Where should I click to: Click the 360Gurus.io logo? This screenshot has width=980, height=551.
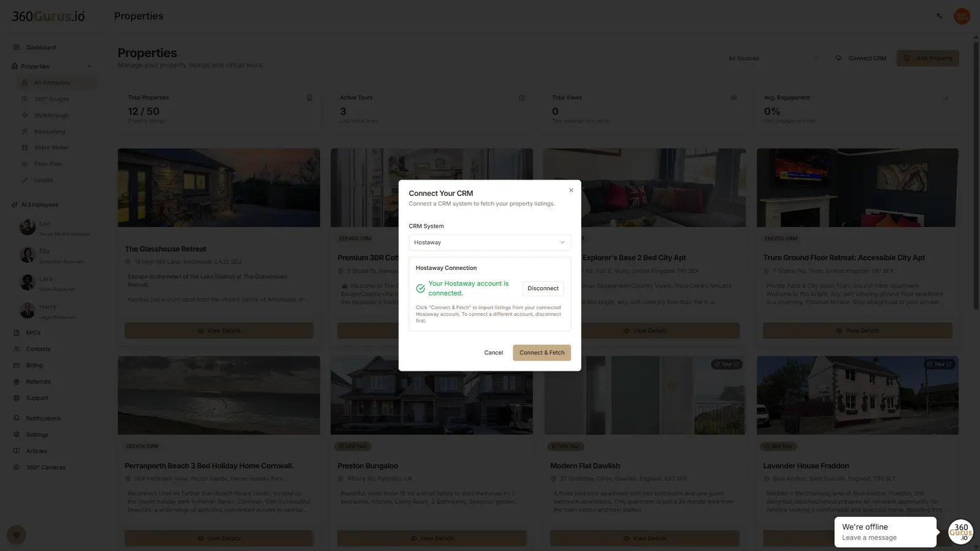coord(48,17)
